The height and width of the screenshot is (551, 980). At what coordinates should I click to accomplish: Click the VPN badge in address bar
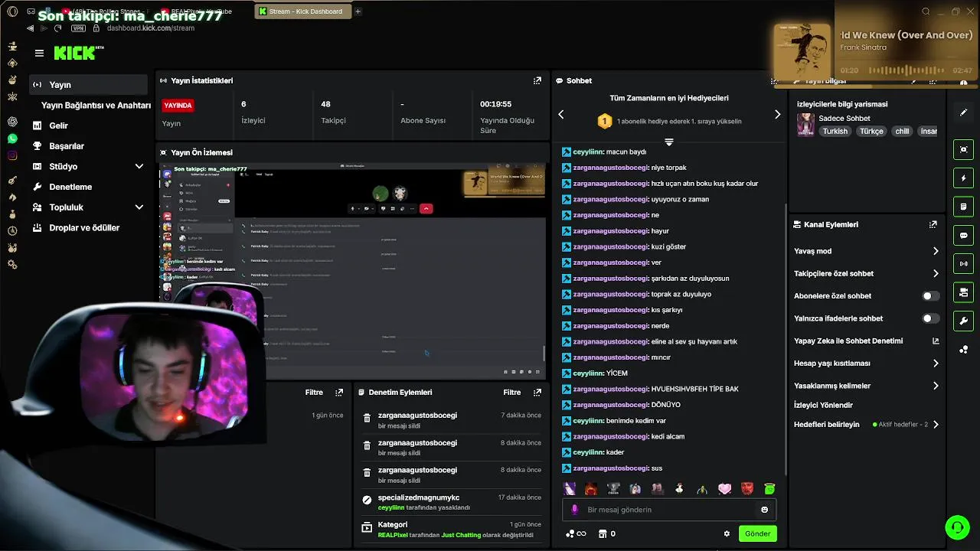78,28
